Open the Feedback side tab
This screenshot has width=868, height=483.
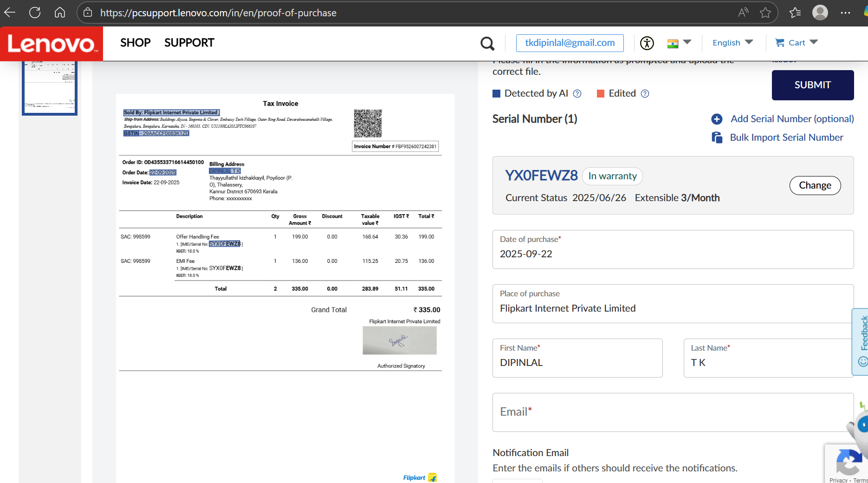[x=862, y=341]
